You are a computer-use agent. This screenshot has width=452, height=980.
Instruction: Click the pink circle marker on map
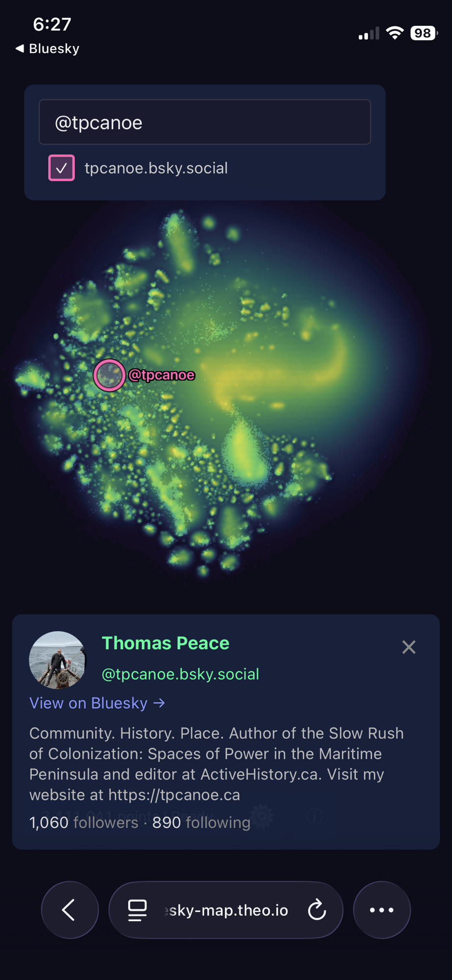click(x=109, y=375)
